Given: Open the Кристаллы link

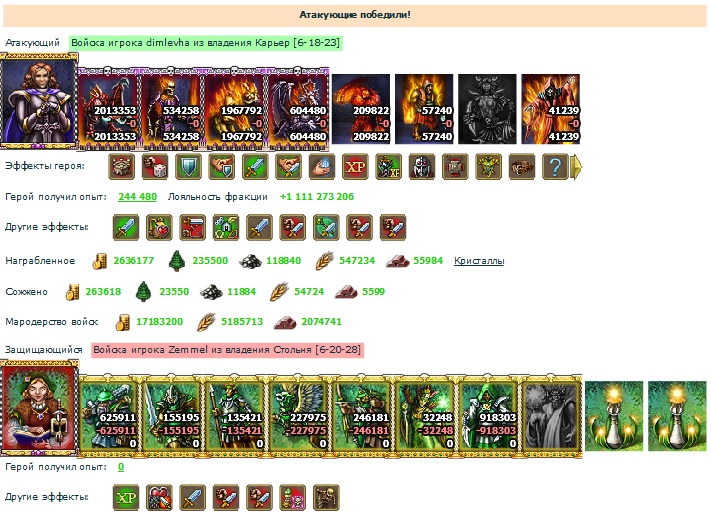Looking at the screenshot, I should pyautogui.click(x=479, y=261).
